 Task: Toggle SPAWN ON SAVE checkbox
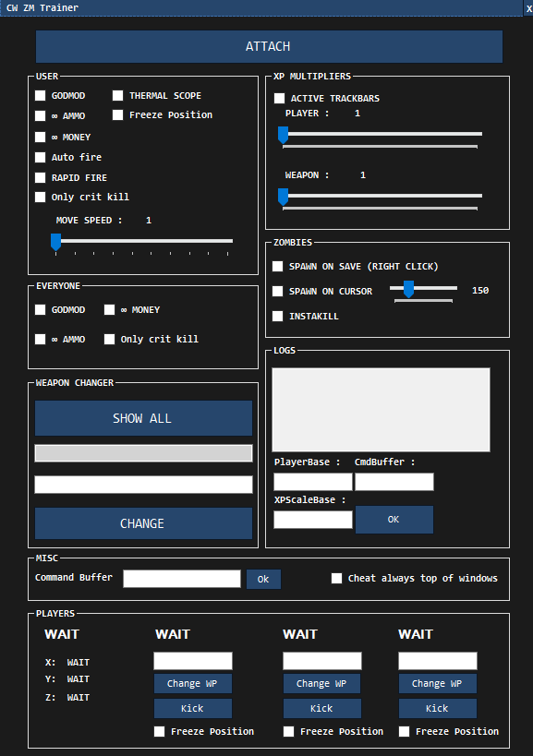(x=277, y=266)
